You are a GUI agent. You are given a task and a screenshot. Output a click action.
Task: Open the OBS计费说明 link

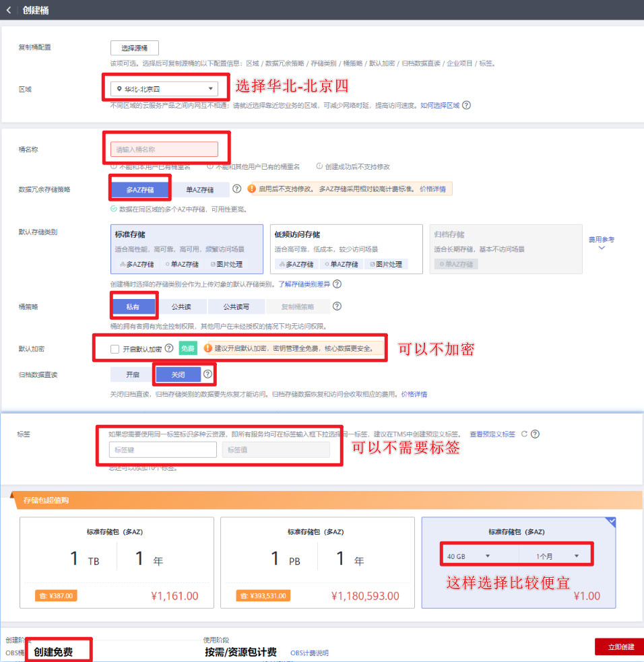tap(309, 653)
